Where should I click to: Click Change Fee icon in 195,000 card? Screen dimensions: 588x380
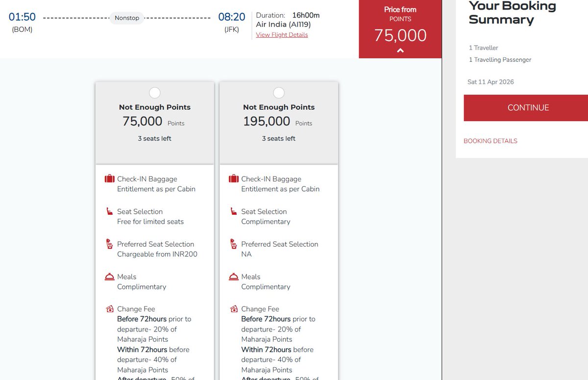(234, 309)
